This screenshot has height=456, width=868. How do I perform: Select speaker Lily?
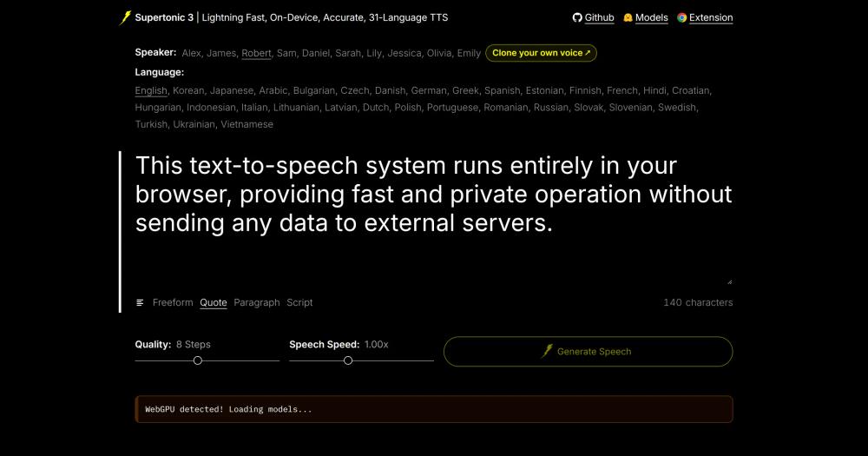click(373, 53)
